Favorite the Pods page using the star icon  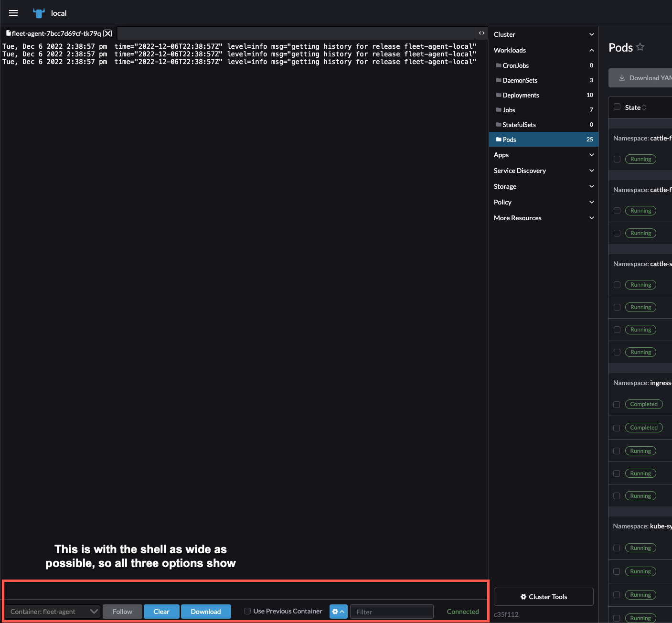pos(640,47)
